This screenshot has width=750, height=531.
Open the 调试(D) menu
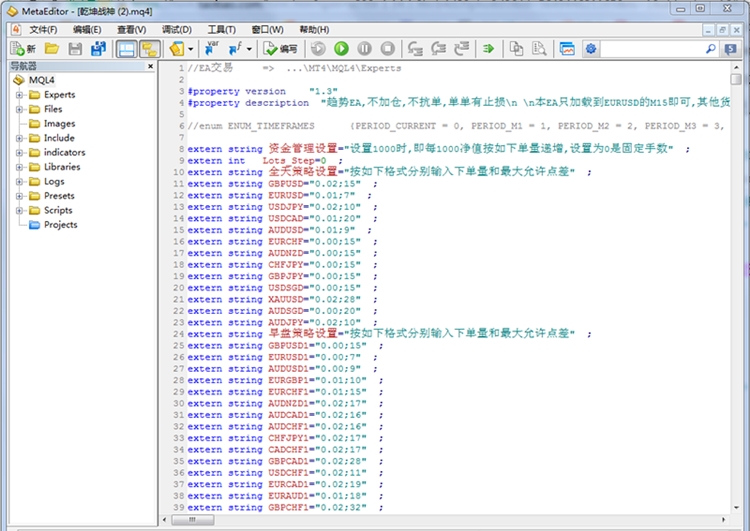(176, 30)
